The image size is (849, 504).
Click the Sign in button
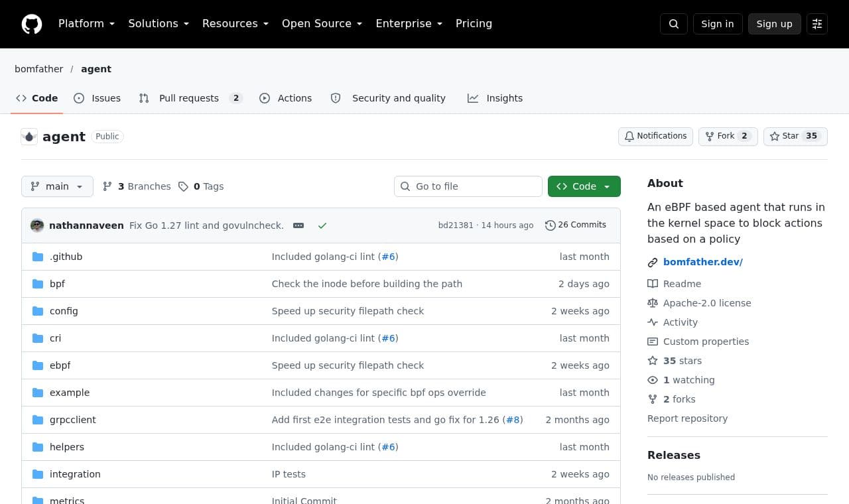pos(718,24)
